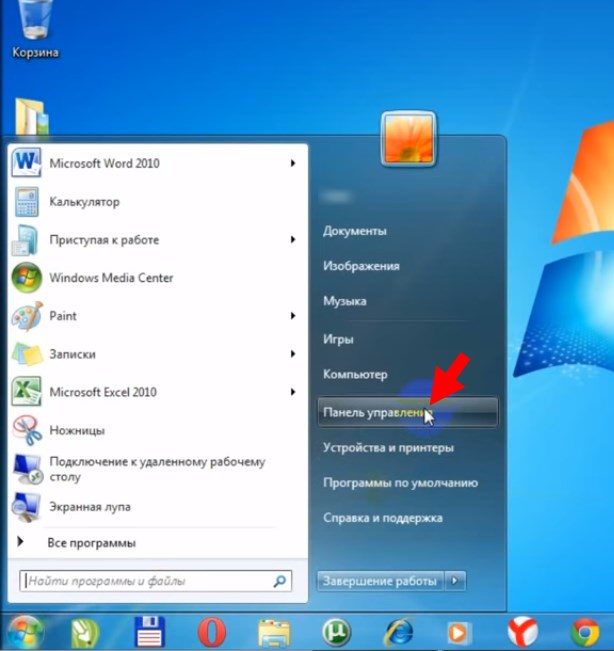Launch Yandex browser from taskbar
The image size is (614, 651).
(523, 633)
